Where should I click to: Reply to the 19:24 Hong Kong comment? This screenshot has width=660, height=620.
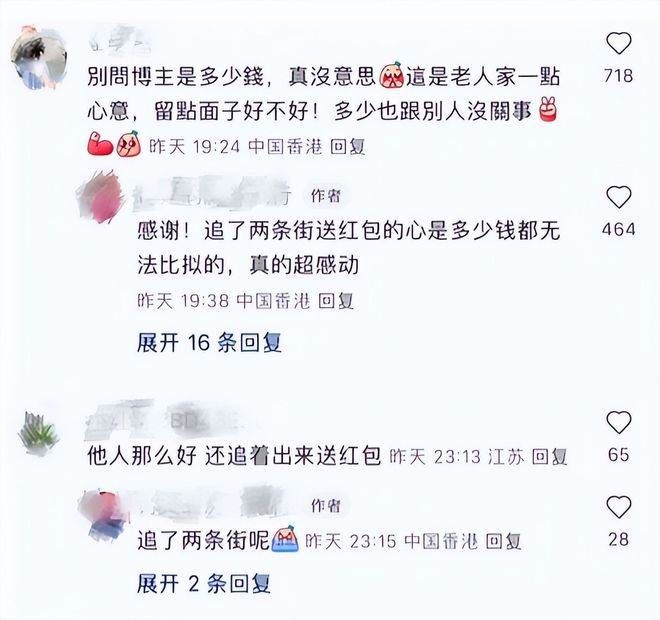coord(347,147)
